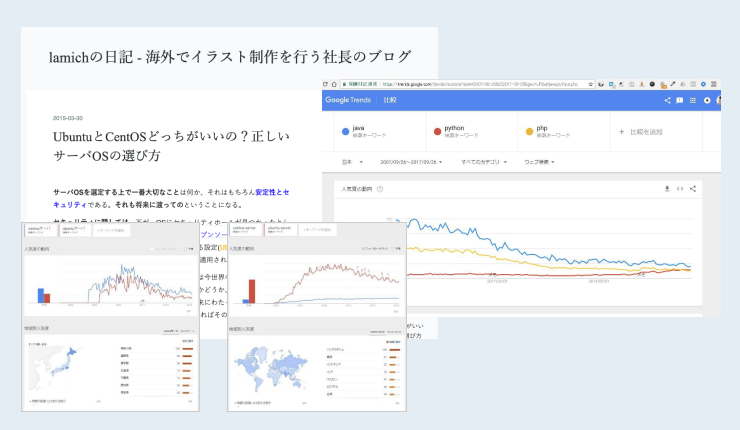Open the UbuntuとCentOS article title
The height and width of the screenshot is (430, 740).
click(x=171, y=146)
